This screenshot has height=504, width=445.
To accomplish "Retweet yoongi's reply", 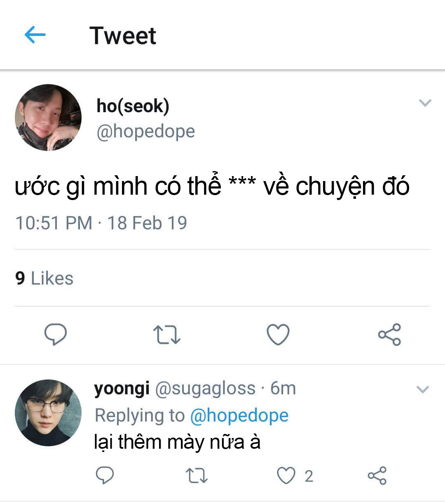I will point(197,476).
